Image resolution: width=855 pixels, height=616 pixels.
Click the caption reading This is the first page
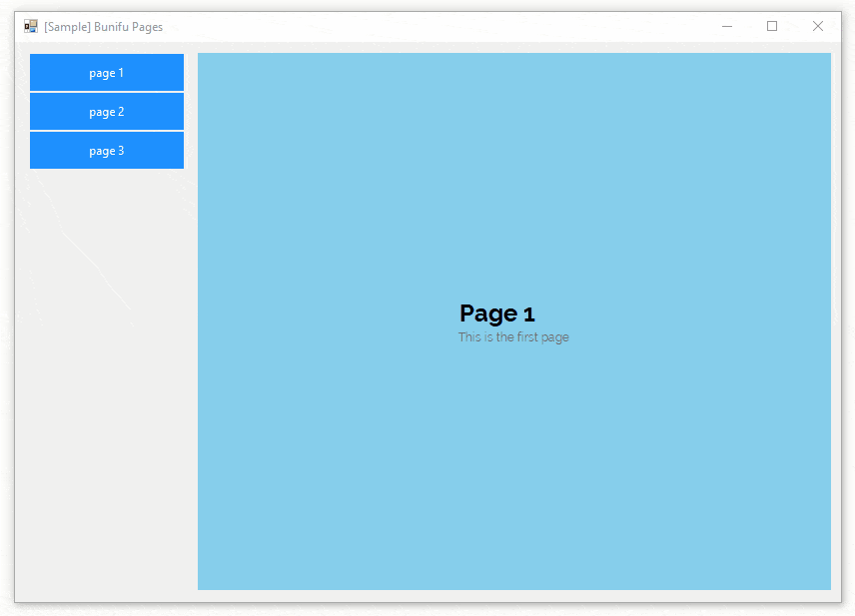pyautogui.click(x=513, y=336)
